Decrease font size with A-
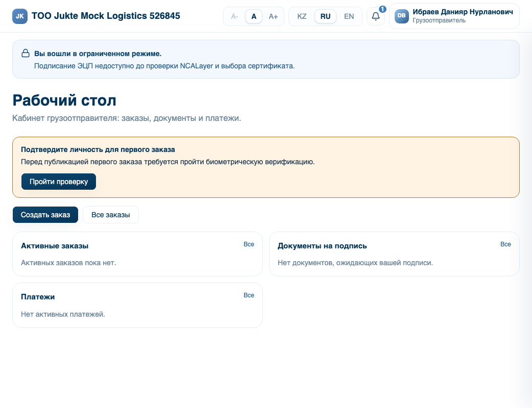This screenshot has width=532, height=408. point(234,16)
